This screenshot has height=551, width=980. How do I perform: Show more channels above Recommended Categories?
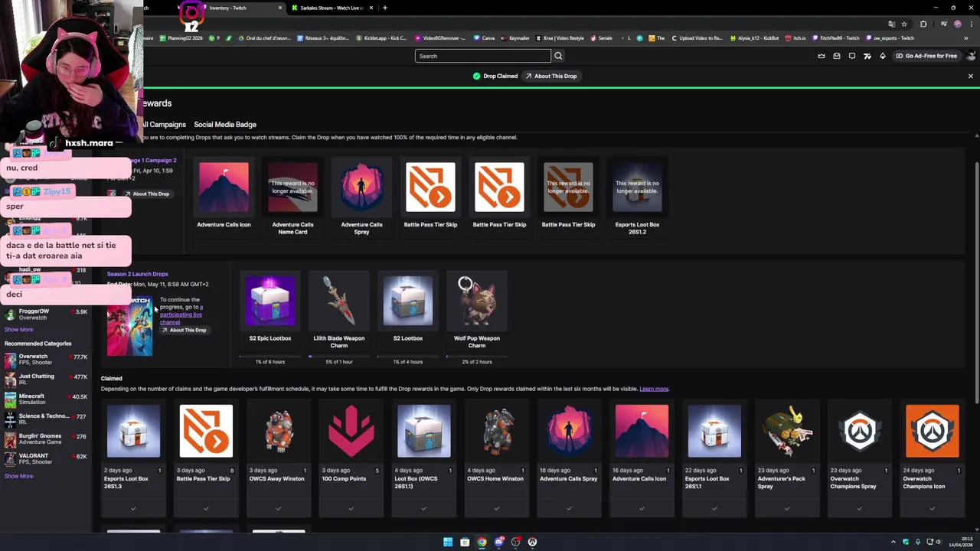tap(18, 330)
